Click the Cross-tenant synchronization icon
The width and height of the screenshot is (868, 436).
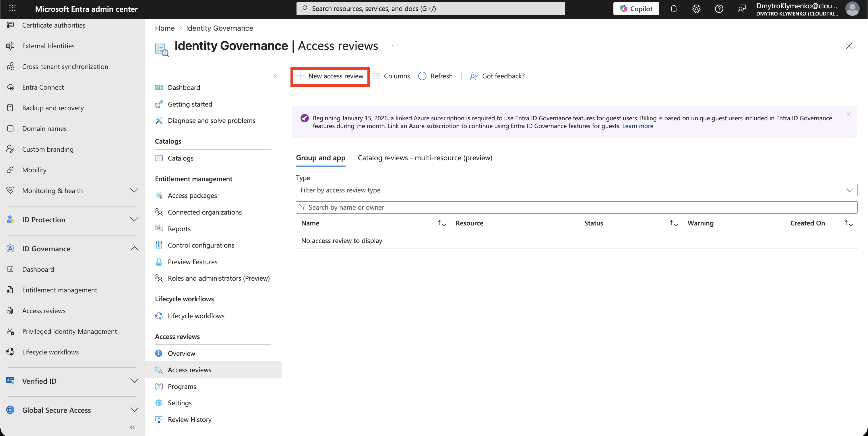[x=10, y=66]
